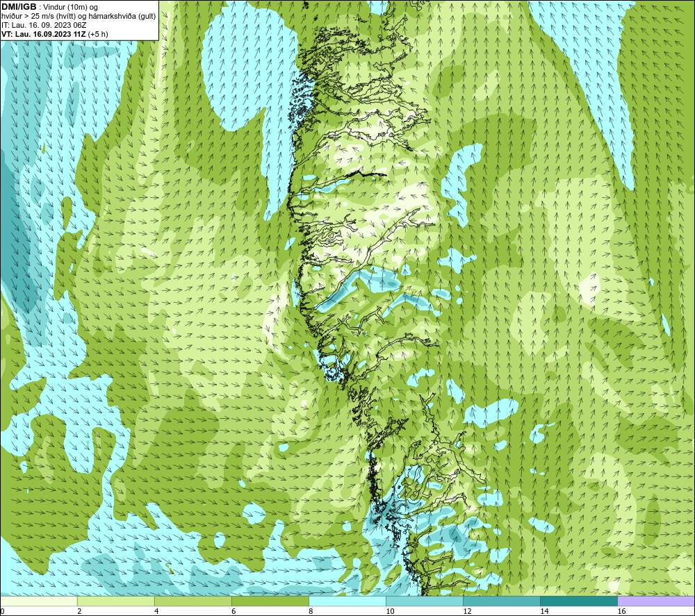The image size is (695, 616).
Task: Click the "DMI/IGB" title text
Action: click(x=19, y=7)
